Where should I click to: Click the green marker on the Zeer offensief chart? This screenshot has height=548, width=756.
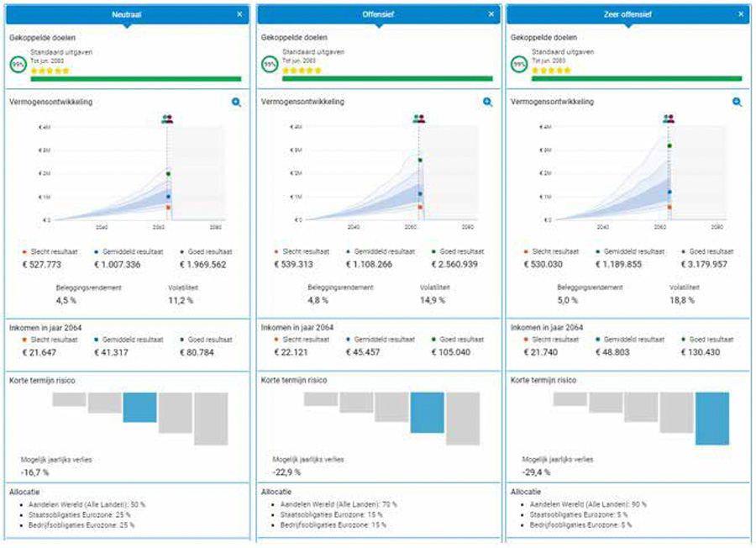[669, 145]
